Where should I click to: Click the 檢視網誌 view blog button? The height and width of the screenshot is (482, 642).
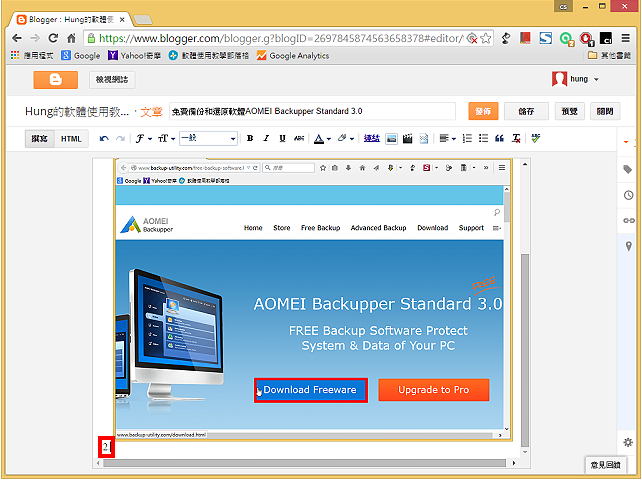[112, 79]
